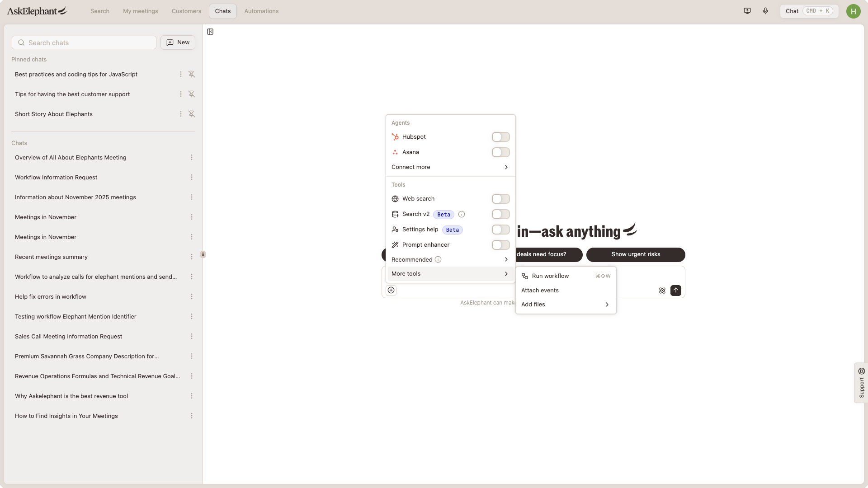Start a New chat
The height and width of the screenshot is (488, 868).
coord(178,42)
